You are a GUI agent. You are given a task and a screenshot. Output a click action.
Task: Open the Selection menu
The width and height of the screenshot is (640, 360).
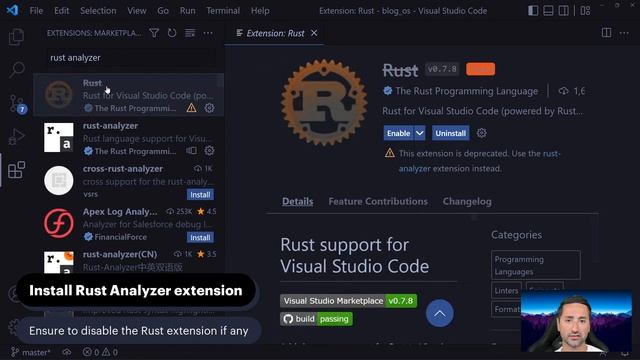tap(98, 11)
